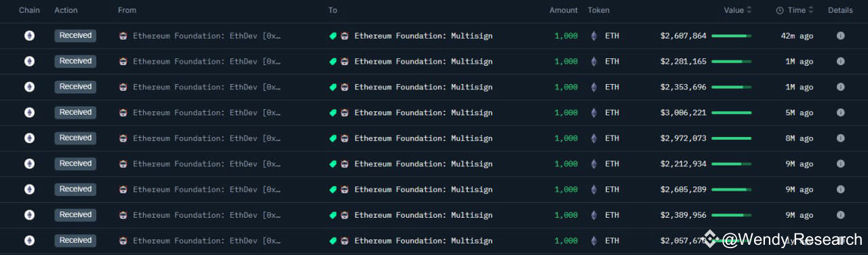Open Ethereum Foundation: Multisign in $2,605,289 row
This screenshot has width=868, height=255.
[x=423, y=189]
